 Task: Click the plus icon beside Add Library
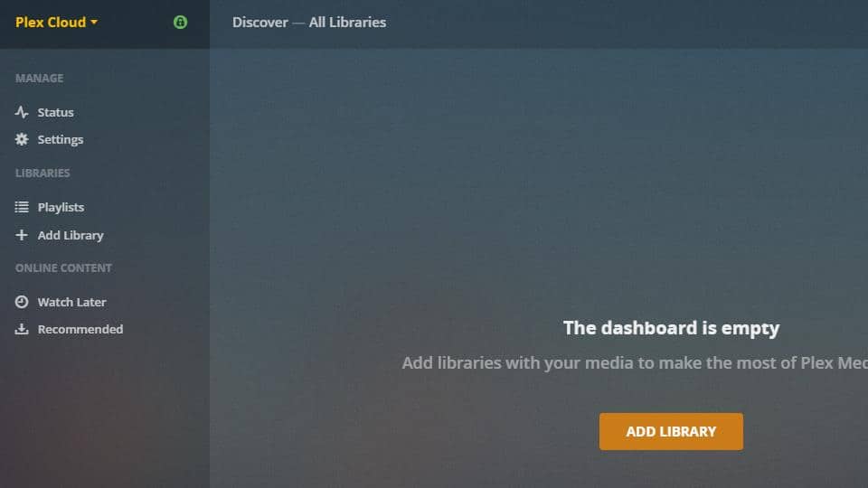tap(22, 235)
